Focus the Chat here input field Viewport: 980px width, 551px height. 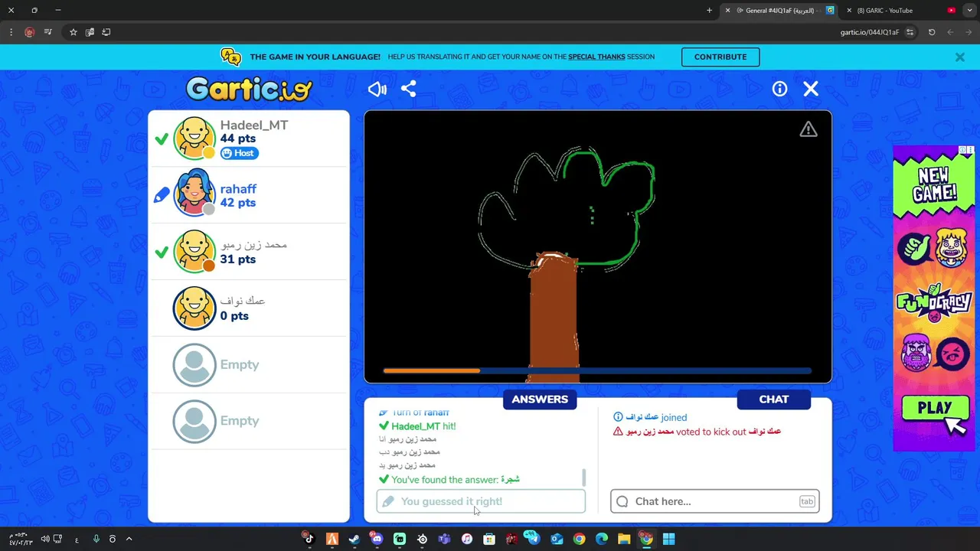715,501
